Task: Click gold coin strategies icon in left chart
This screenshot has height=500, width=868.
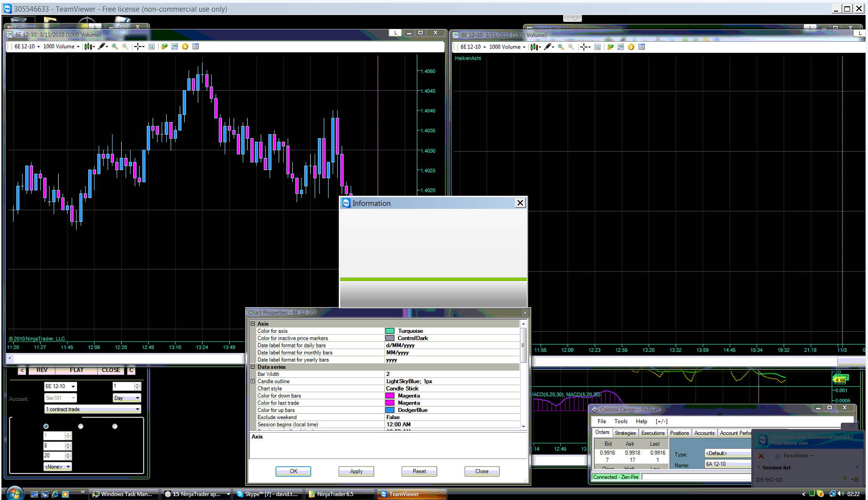Action: pyautogui.click(x=185, y=47)
